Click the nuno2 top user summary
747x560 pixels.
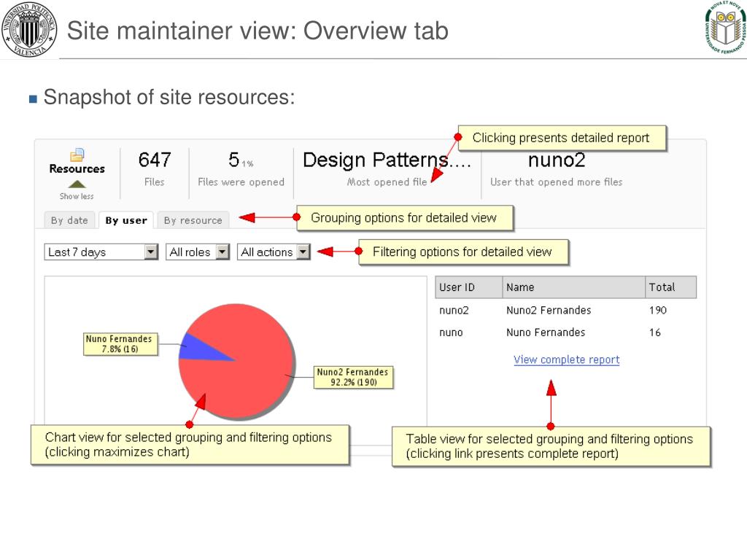pos(556,160)
